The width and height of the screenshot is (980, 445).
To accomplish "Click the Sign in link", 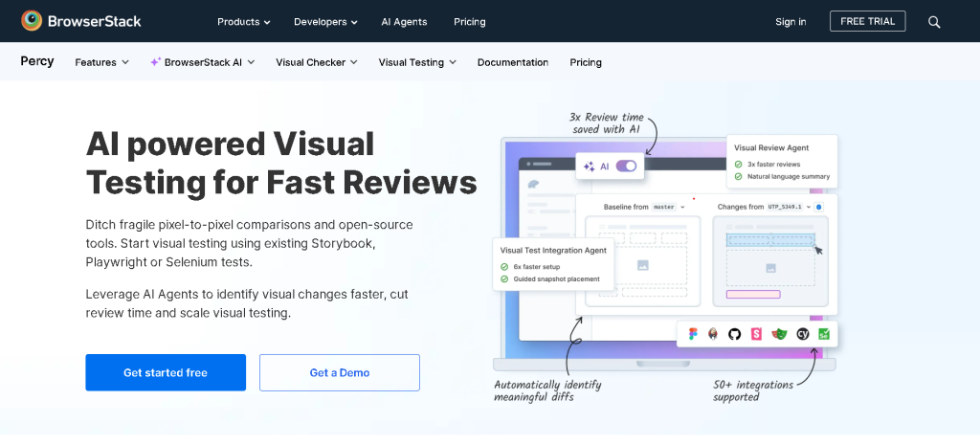I will pyautogui.click(x=791, y=22).
